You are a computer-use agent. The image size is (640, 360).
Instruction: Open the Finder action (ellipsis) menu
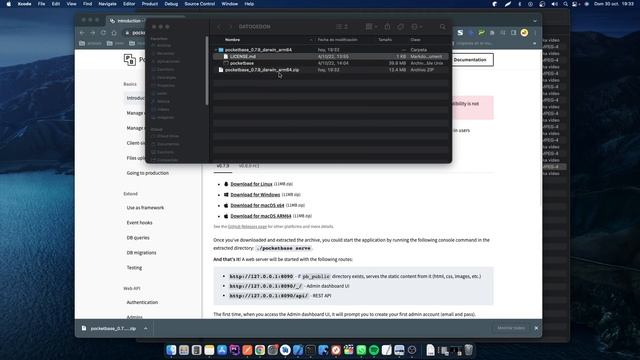coord(416,27)
